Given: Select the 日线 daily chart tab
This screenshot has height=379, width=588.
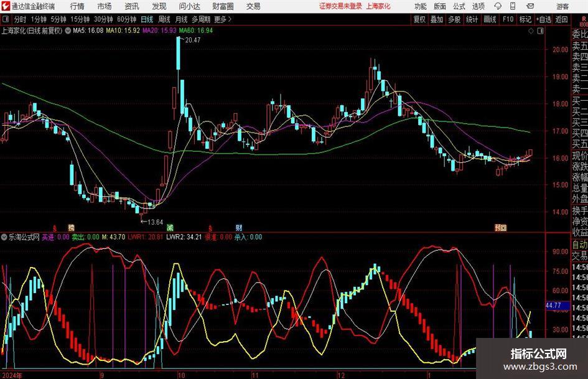Looking at the screenshot, I should click(147, 19).
